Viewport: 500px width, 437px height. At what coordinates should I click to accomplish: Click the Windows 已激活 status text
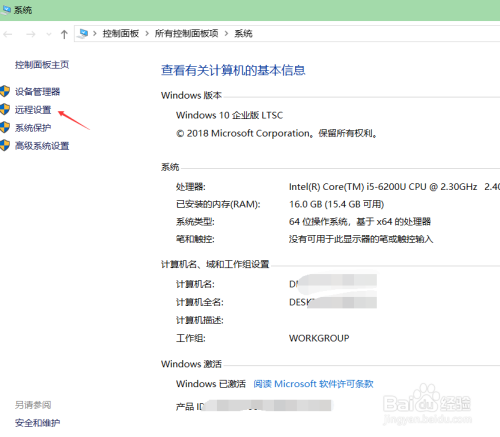tap(211, 384)
